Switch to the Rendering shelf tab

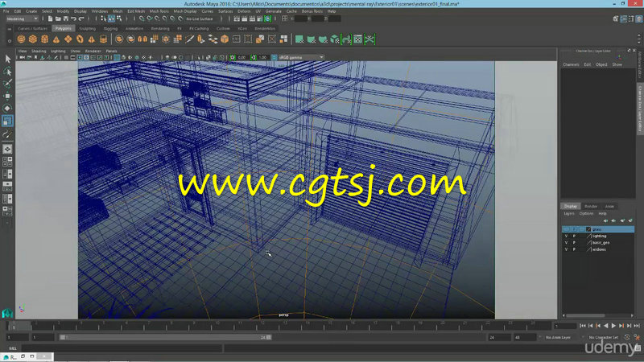point(159,29)
